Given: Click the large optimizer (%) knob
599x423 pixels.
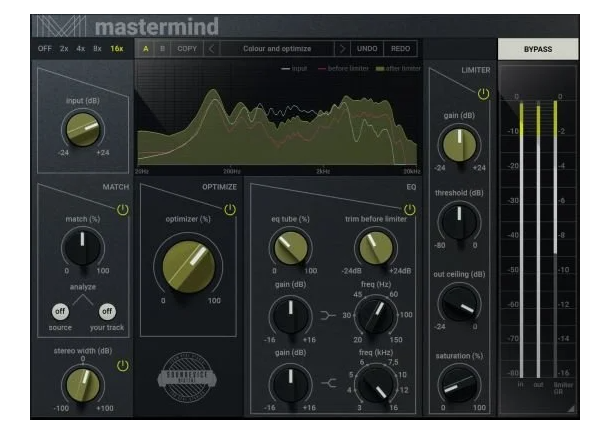Looking at the screenshot, I should [188, 266].
